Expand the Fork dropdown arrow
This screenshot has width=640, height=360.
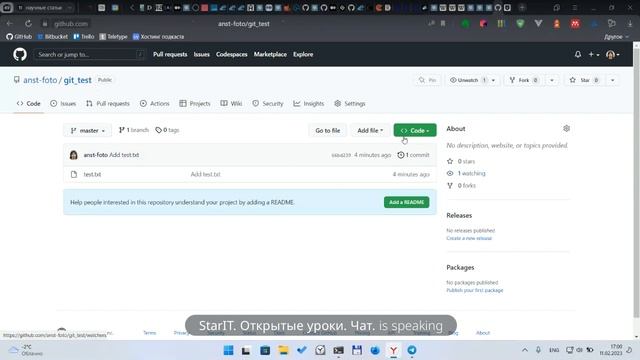[552, 80]
